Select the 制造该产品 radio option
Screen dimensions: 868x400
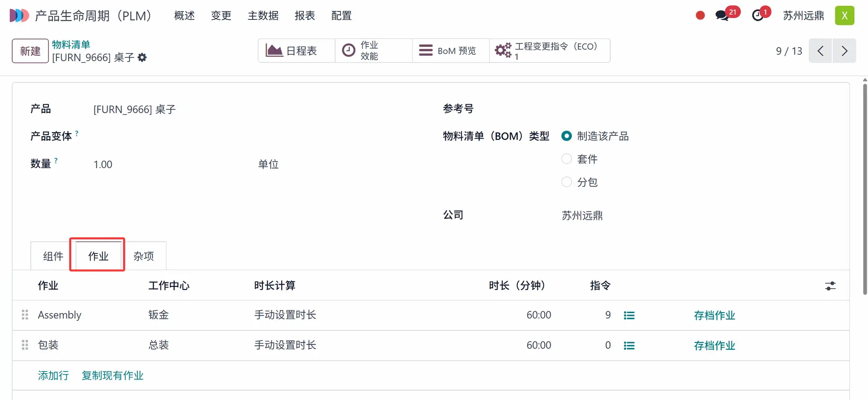566,136
